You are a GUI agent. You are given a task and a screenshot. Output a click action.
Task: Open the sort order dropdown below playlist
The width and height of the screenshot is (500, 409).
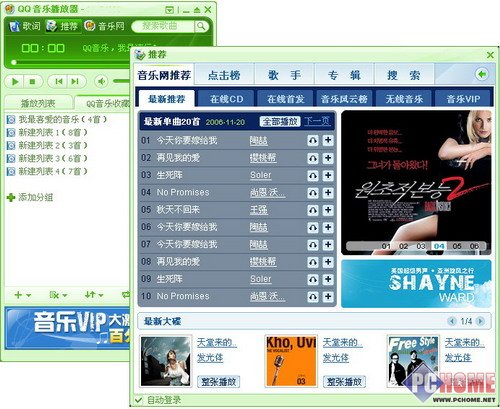point(94,295)
